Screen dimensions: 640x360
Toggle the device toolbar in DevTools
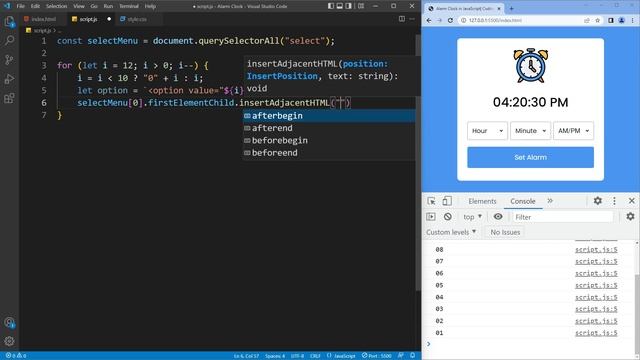[447, 201]
